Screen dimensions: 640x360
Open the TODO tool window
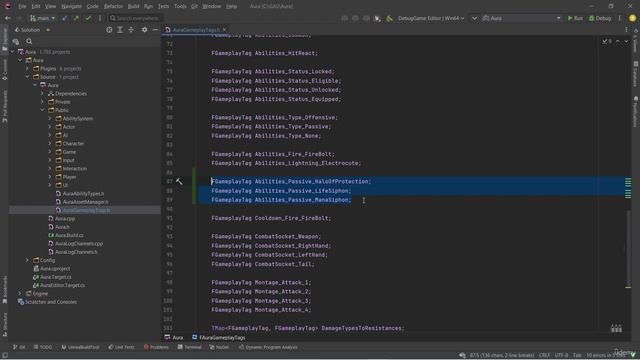pos(43,347)
